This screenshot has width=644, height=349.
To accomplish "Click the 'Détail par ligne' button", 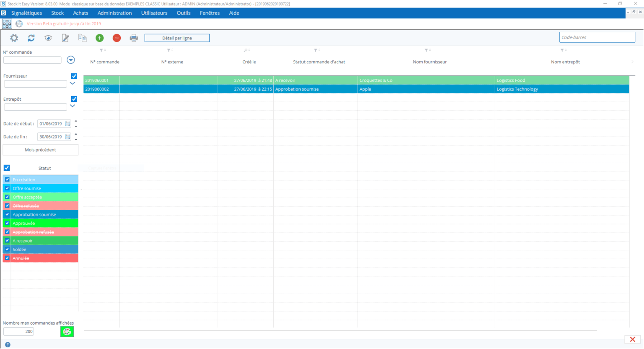I will (177, 38).
